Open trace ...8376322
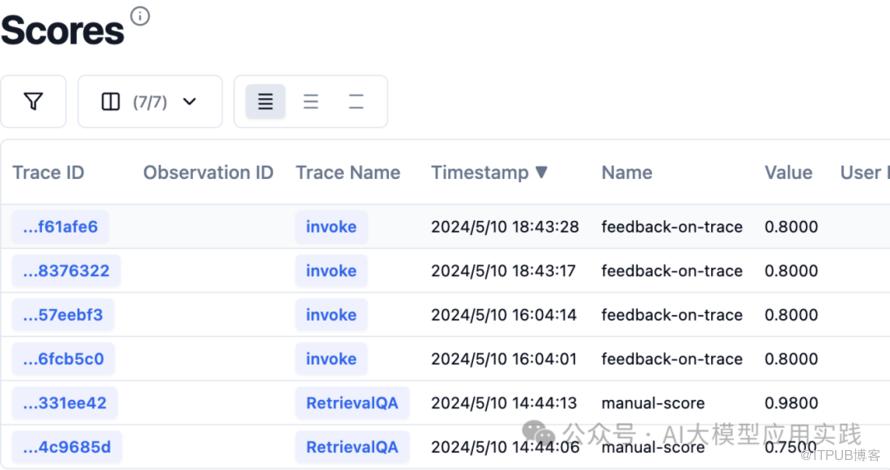Viewport: 890px width, 470px height. (x=66, y=271)
